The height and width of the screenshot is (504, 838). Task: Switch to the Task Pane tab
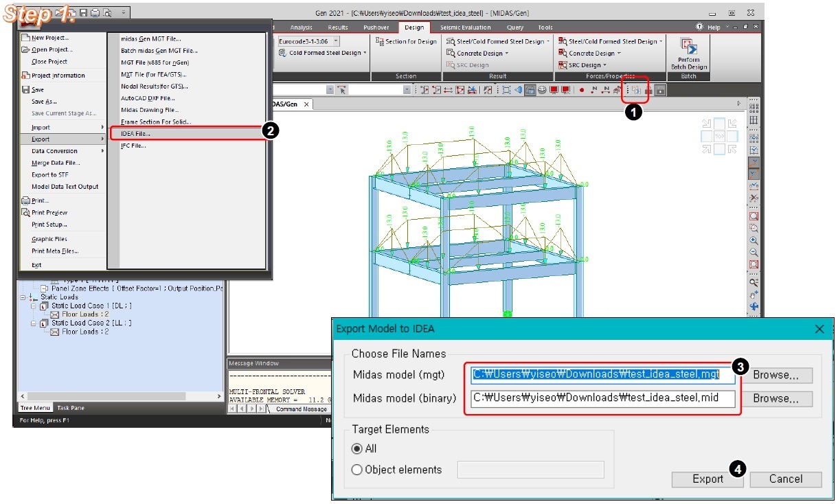[x=70, y=408]
